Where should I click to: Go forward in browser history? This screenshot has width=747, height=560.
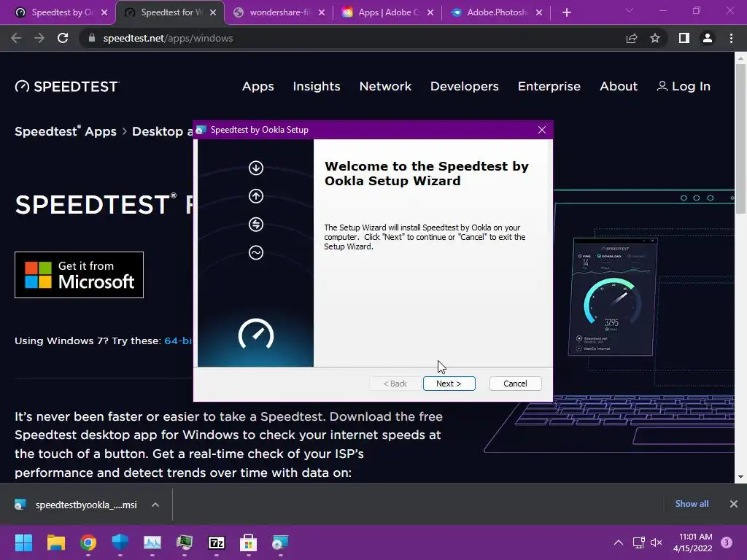[x=39, y=38]
